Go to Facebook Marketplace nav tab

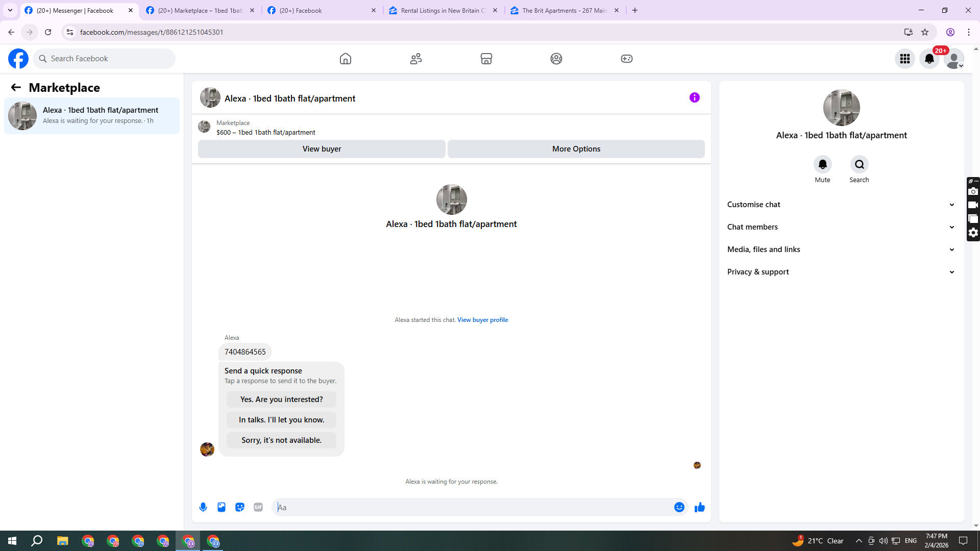click(486, 59)
